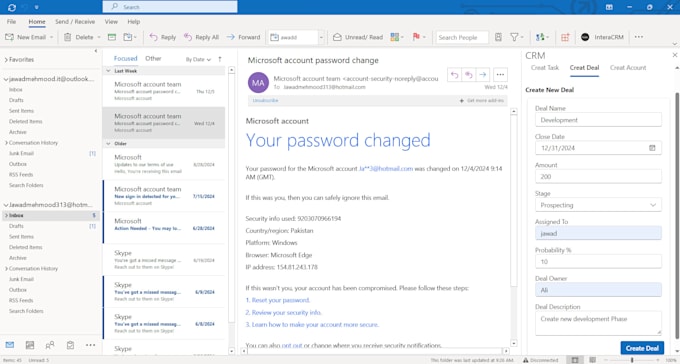Viewport: 680px width, 364px height.
Task: Click the zoom slider in status bar
Action: pyautogui.click(x=632, y=360)
